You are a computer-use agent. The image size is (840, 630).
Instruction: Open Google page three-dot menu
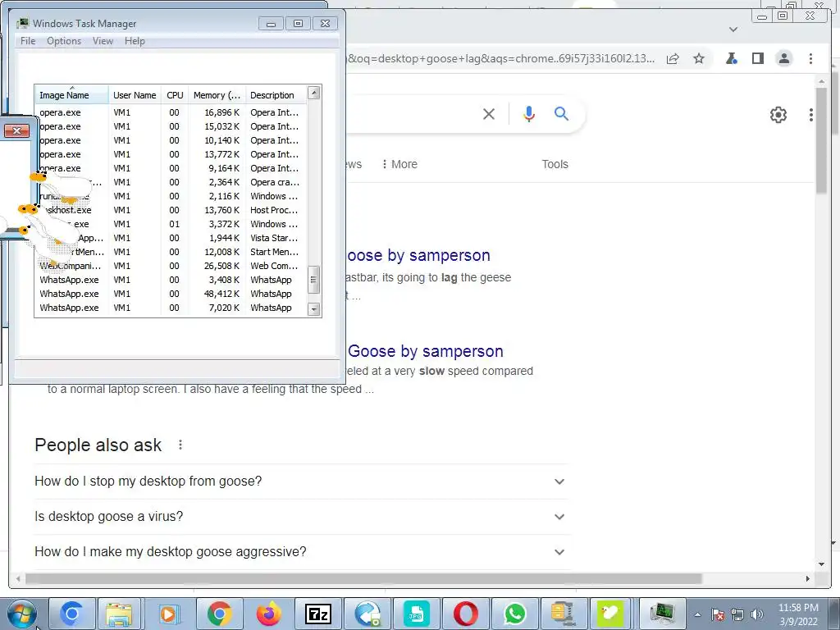(811, 115)
